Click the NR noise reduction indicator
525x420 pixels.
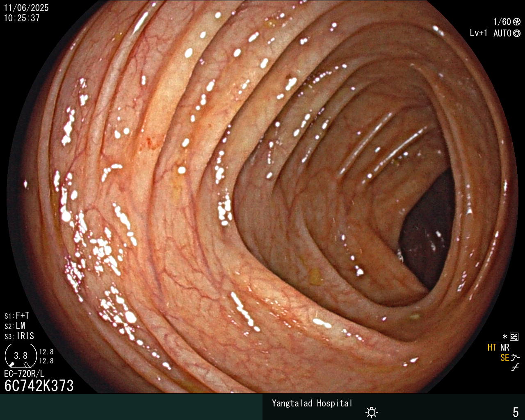(x=504, y=347)
